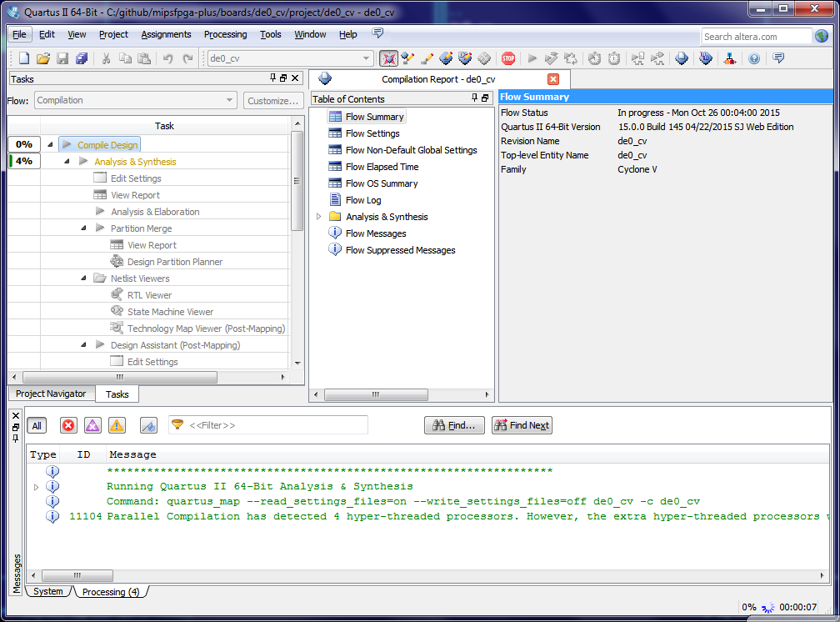Image resolution: width=840 pixels, height=622 pixels.
Task: Toggle the flagged messages filter icon
Action: 148,425
